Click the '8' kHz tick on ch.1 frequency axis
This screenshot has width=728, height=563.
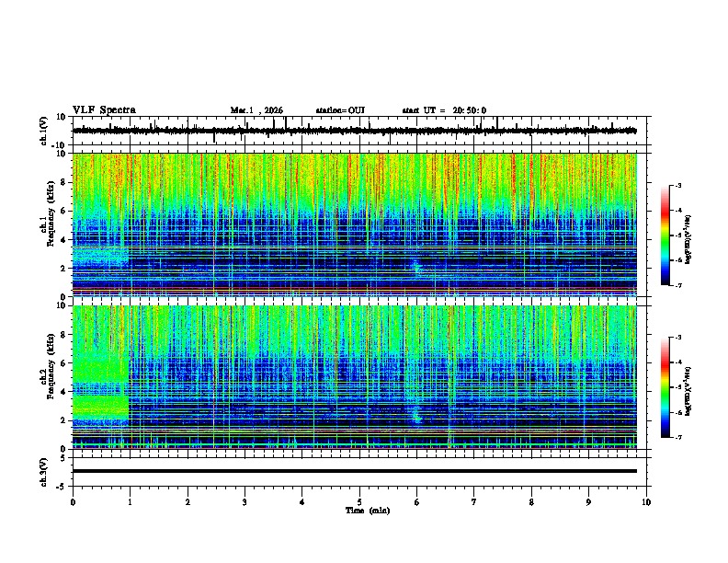[x=64, y=182]
